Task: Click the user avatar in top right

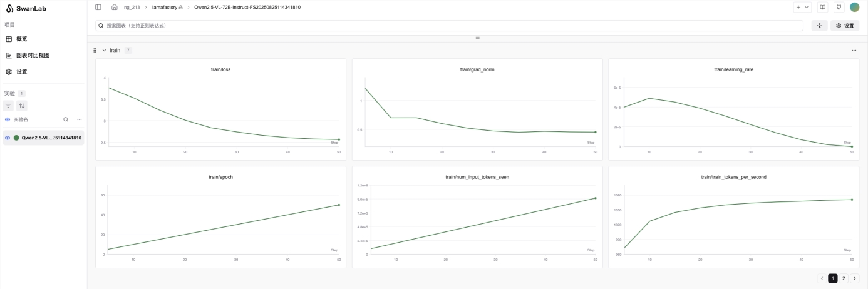Action: tap(855, 7)
